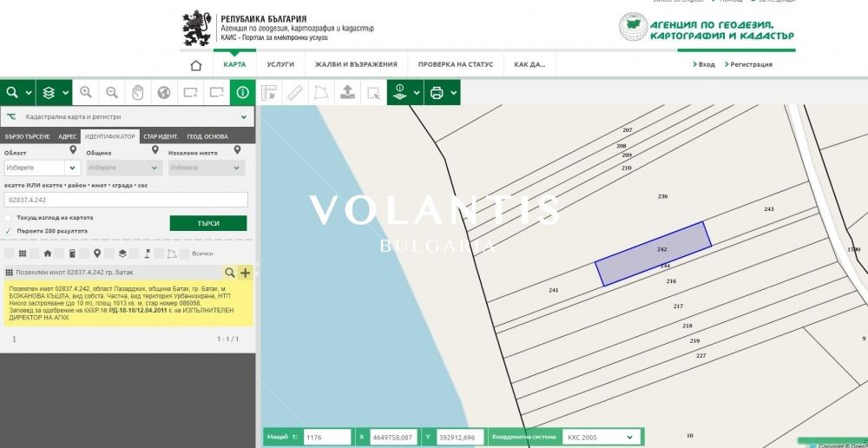Viewport: 868px width, 448px height.
Task: Open ЖАЛБИ И ВЪЗРАЖЕНИЯ menu
Action: 356,65
